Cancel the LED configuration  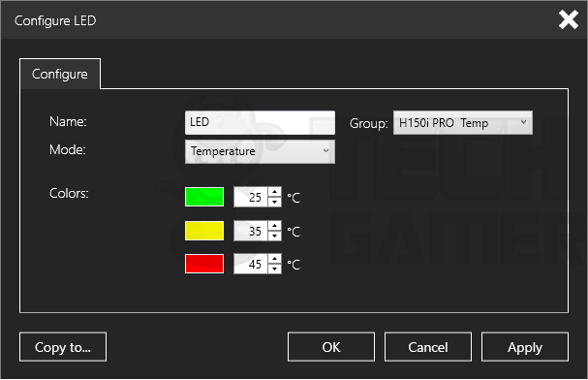[428, 347]
